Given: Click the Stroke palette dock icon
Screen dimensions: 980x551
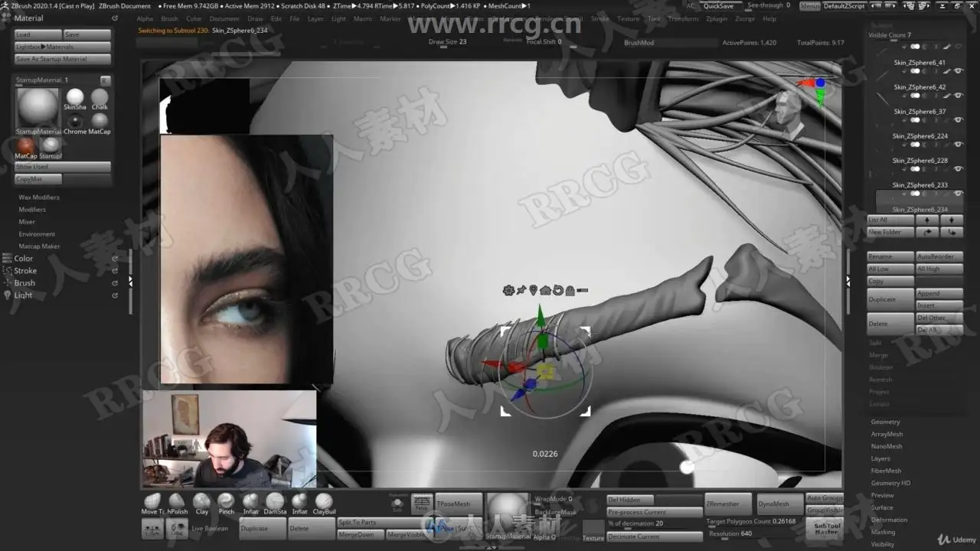Looking at the screenshot, I should tap(8, 271).
